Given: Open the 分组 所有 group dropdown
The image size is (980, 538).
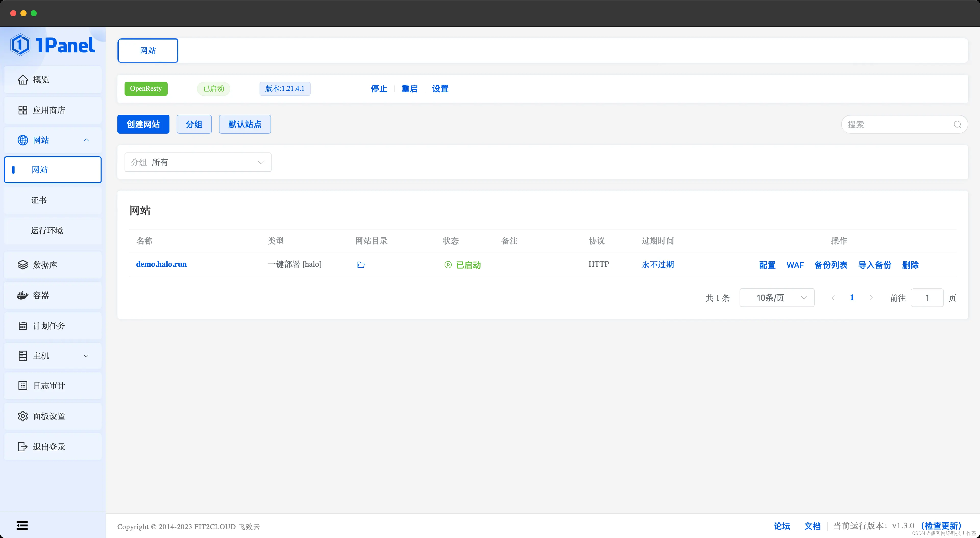Looking at the screenshot, I should pos(198,162).
